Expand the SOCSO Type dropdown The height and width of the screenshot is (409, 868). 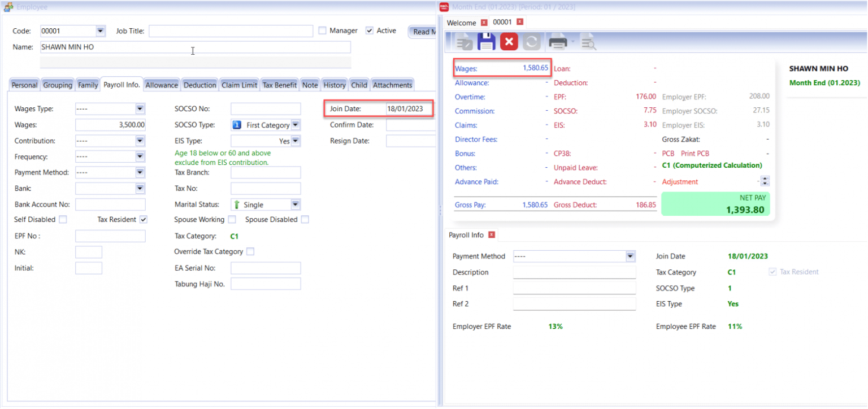(295, 125)
